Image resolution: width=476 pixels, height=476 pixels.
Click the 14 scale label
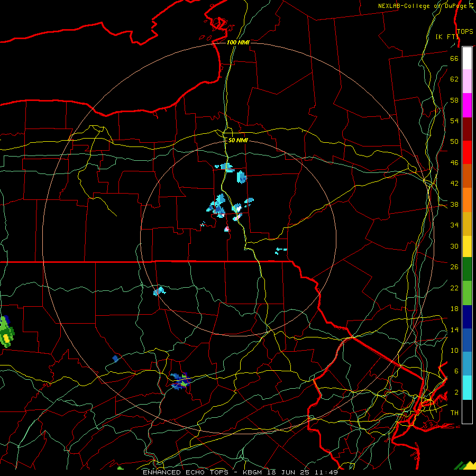pos(454,329)
